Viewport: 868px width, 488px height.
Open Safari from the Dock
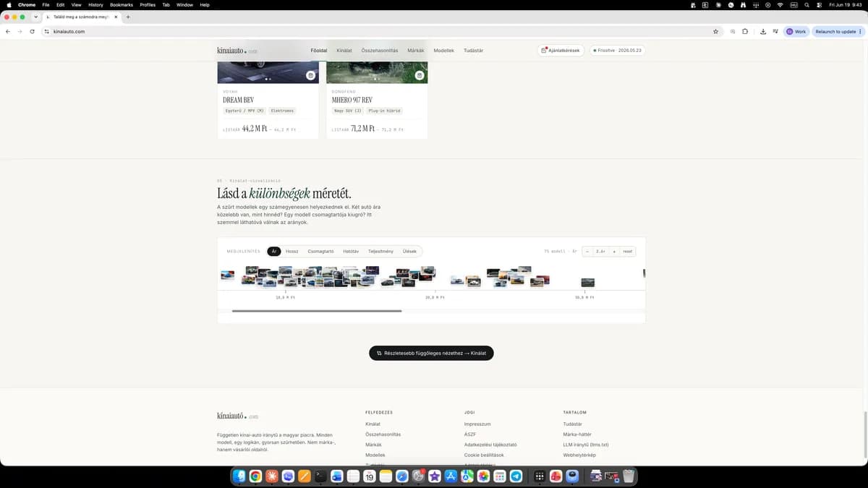(402, 476)
